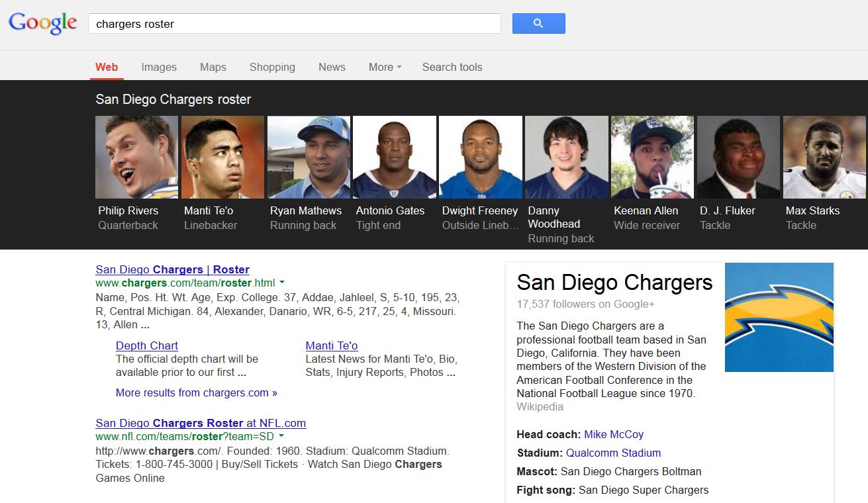Click the D. J. Fluker name label
Image resolution: width=868 pixels, height=503 pixels.
[x=728, y=210]
